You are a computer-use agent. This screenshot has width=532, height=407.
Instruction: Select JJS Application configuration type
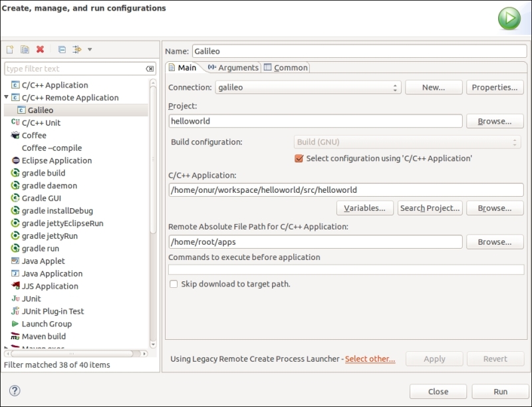click(50, 286)
